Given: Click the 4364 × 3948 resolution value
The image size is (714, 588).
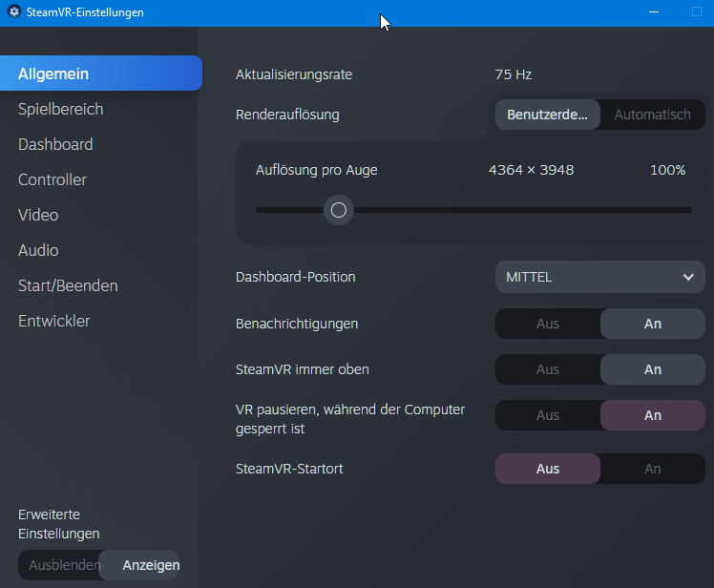Looking at the screenshot, I should click(x=531, y=170).
